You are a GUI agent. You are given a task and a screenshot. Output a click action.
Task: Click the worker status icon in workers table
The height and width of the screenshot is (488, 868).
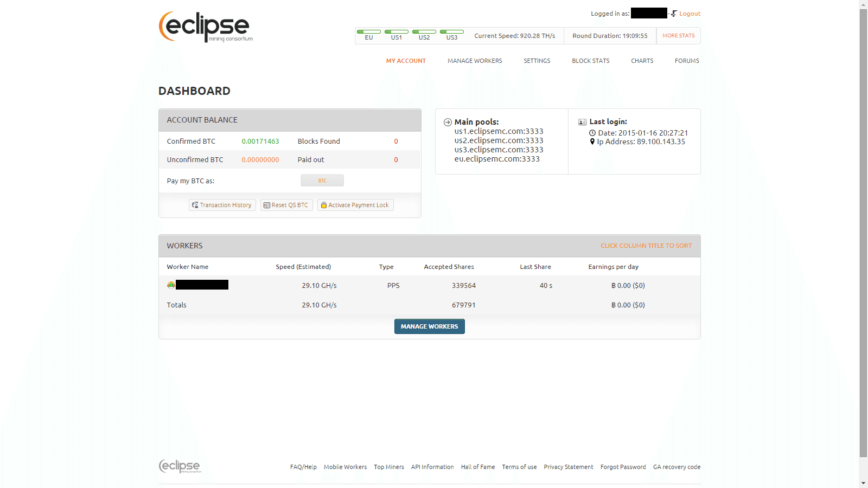[x=171, y=285]
